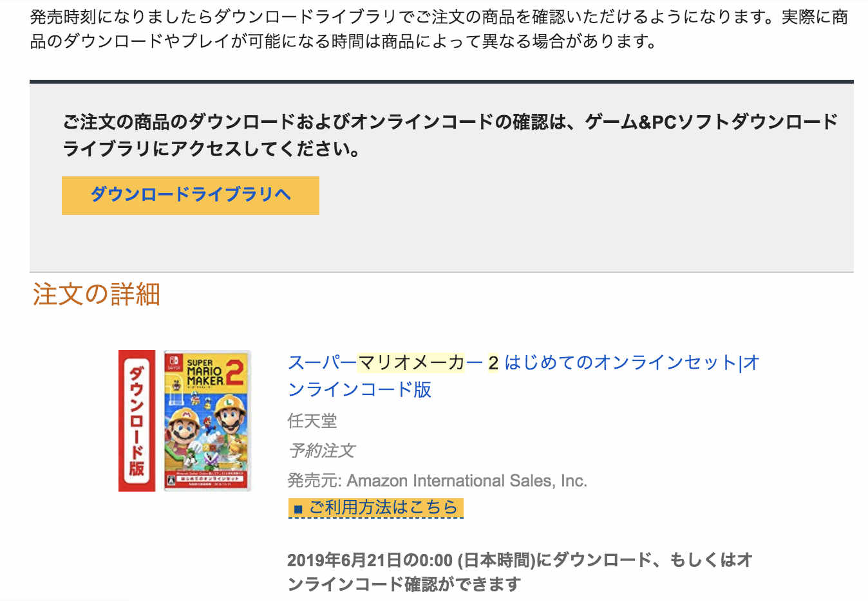Click the SUPER MARIO MAKER logo on cover
868x601 pixels.
tap(205, 372)
